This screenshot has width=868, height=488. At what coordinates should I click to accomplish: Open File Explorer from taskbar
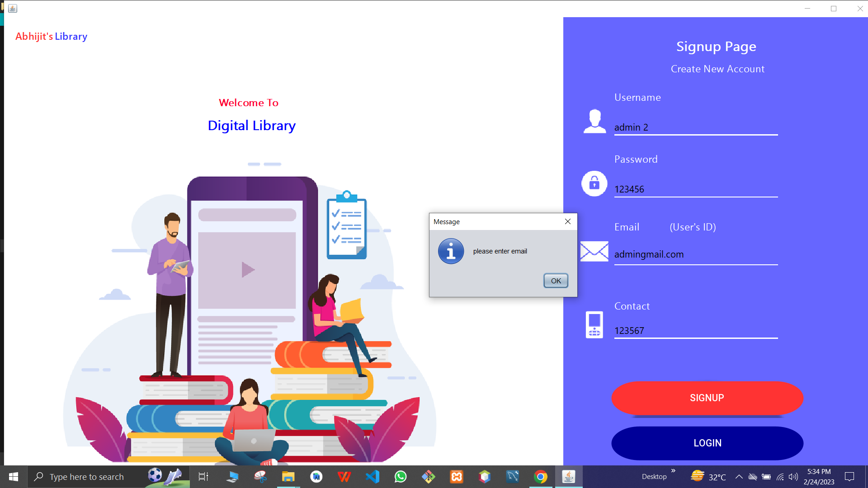[288, 477]
